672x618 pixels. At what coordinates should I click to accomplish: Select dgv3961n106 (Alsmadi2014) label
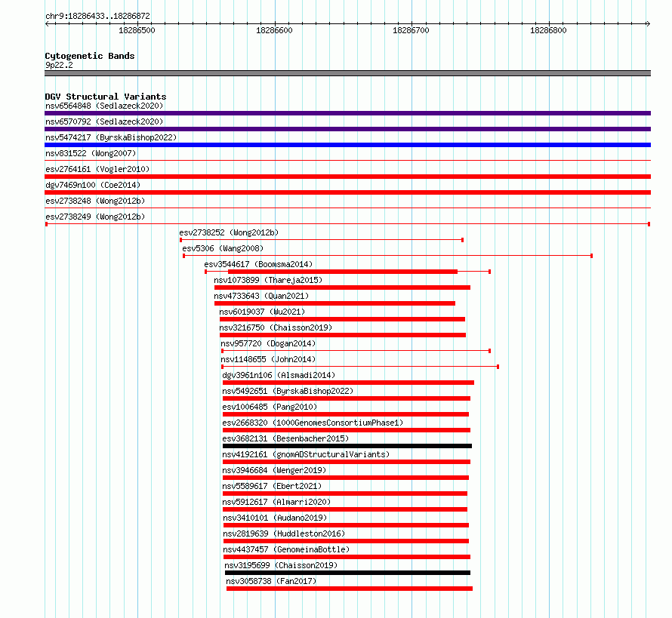[279, 375]
